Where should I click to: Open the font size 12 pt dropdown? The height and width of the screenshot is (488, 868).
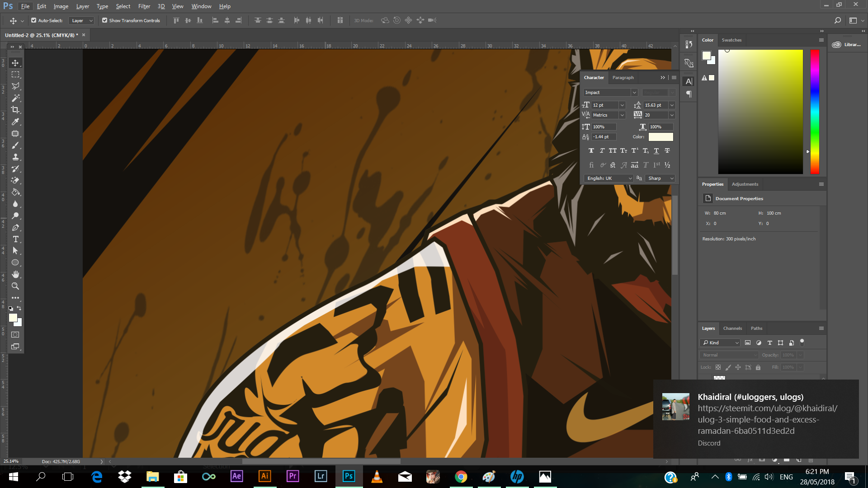(x=622, y=105)
